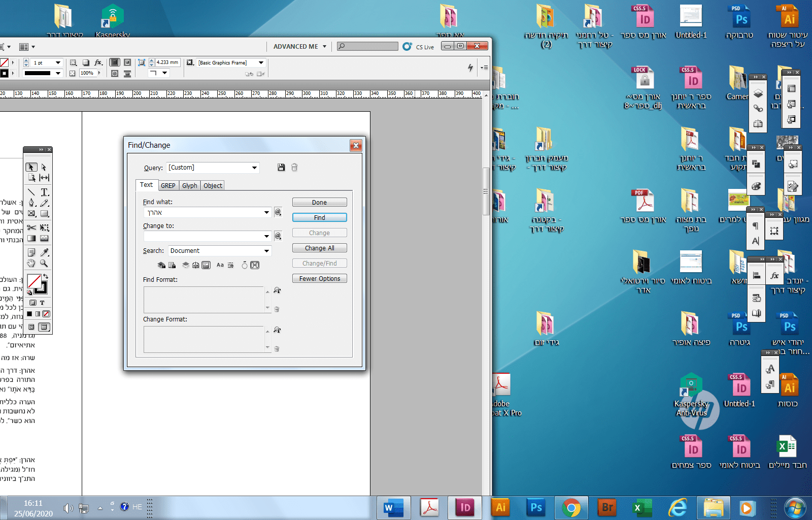812x520 pixels.
Task: Toggle Include Hidden Layers search option
Action: click(x=186, y=265)
